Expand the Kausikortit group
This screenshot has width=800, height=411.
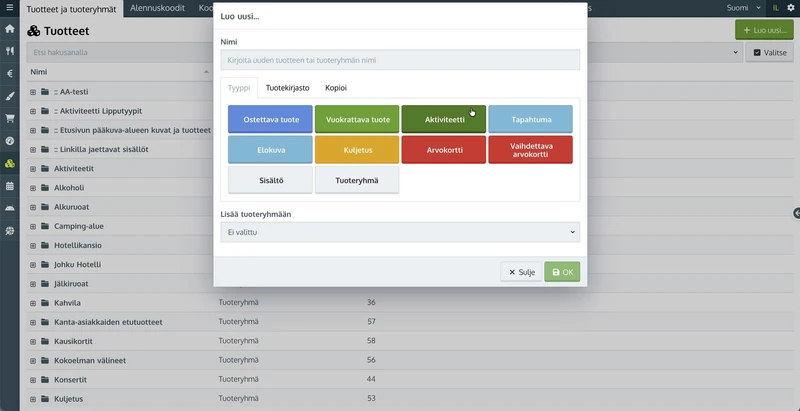[x=33, y=341]
